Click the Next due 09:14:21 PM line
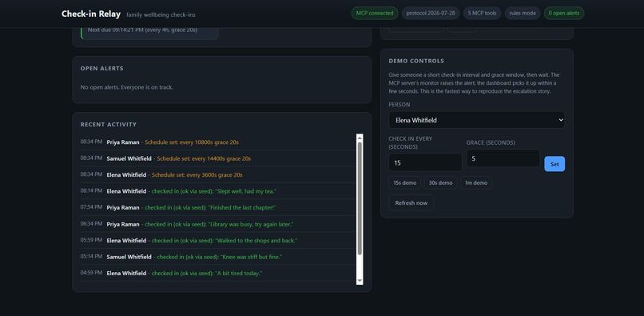The width and height of the screenshot is (644, 316). [142, 30]
